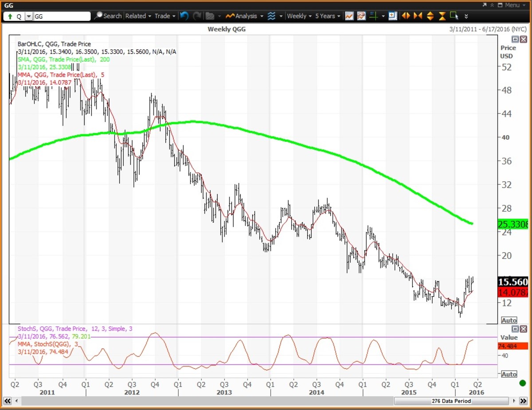Open the Weekly interval dropdown
The image size is (532, 410).
pyautogui.click(x=299, y=16)
